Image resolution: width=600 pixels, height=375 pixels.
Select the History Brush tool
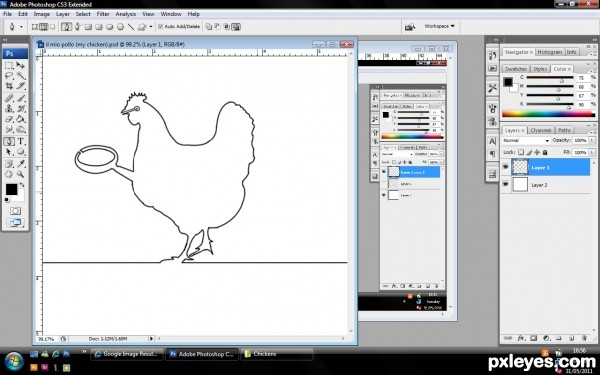click(21, 109)
